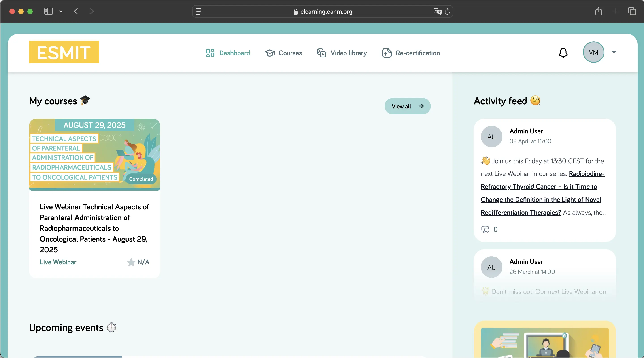This screenshot has width=644, height=358.
Task: Expand the sidebar tab group chevron
Action: point(61,11)
